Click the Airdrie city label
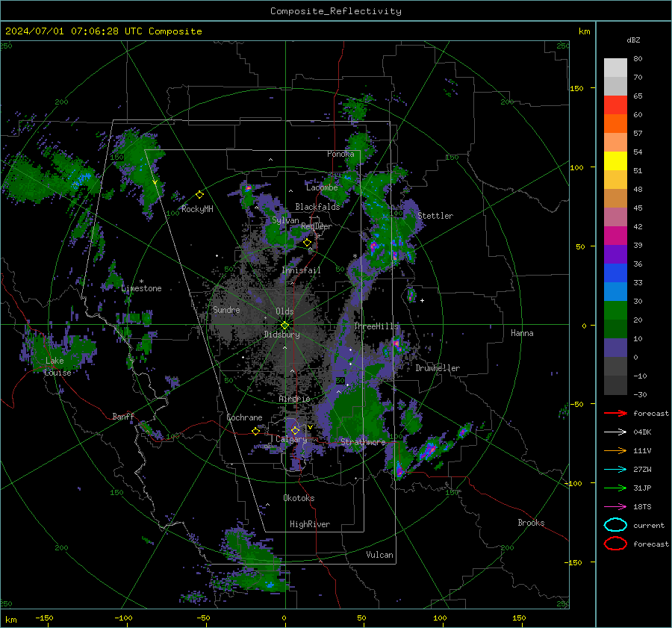 tap(294, 399)
